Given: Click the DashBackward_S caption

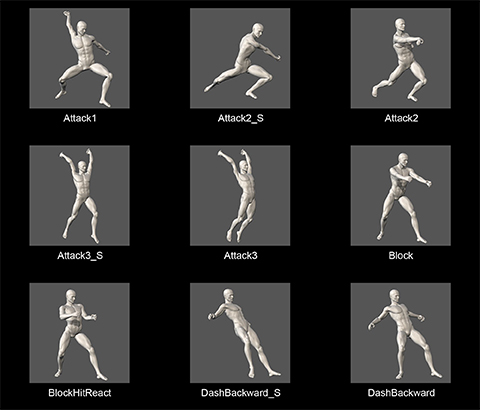Looking at the screenshot, I should (241, 393).
